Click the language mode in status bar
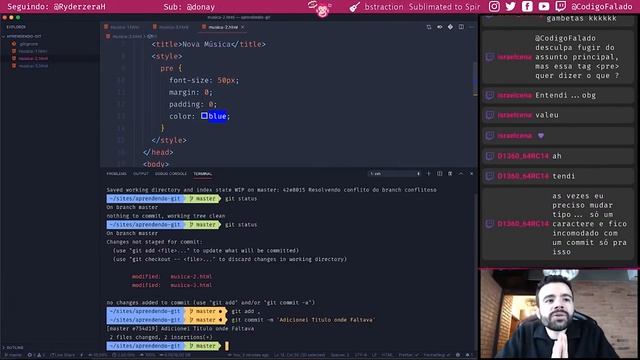 click(386, 355)
